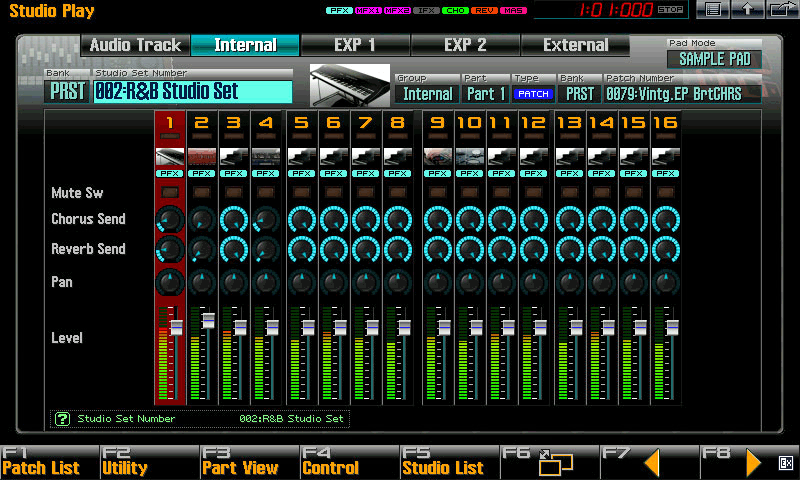The image size is (800, 480).
Task: Switch to the Internal tab
Action: pos(245,45)
